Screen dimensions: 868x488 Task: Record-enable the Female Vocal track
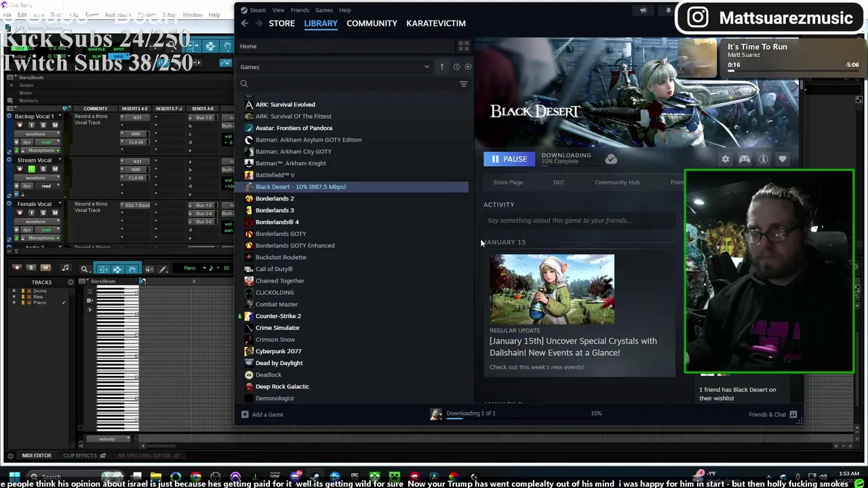pyautogui.click(x=19, y=213)
